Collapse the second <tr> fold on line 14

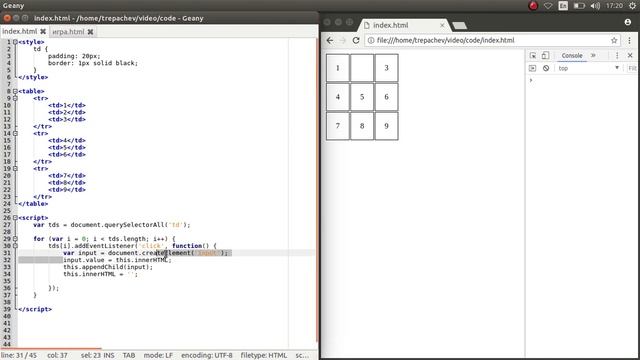15,133
